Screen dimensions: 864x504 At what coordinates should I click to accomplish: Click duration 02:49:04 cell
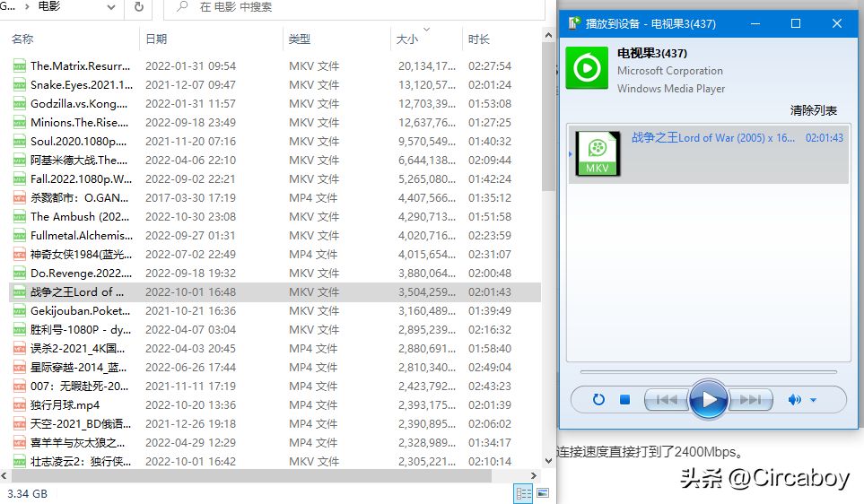tap(490, 368)
